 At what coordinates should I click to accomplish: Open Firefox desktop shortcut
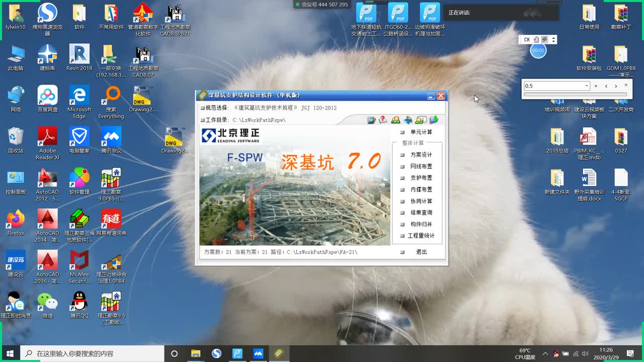16,223
